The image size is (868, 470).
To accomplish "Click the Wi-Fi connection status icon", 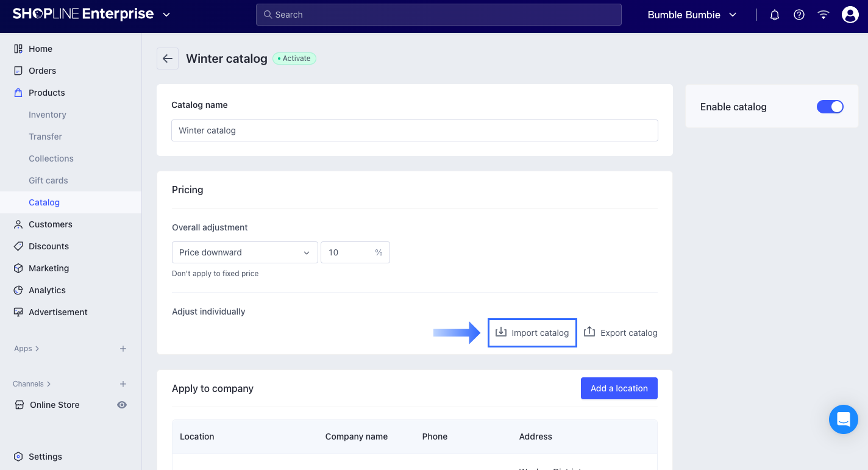I will (x=824, y=15).
